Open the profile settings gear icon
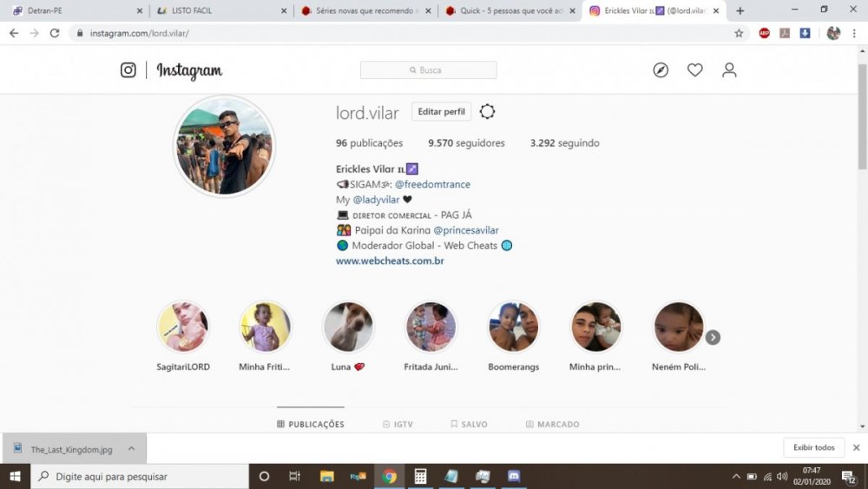The height and width of the screenshot is (489, 868). 487,111
